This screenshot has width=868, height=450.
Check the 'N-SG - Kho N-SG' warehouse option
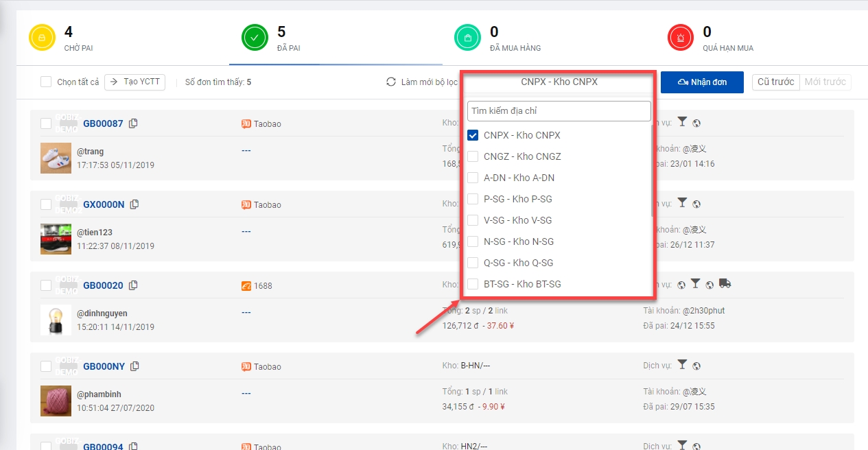pos(473,242)
